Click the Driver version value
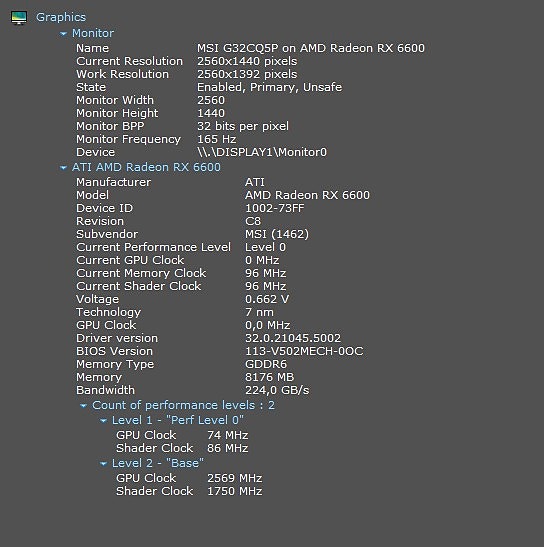Viewport: 544px width, 547px height. [x=293, y=338]
